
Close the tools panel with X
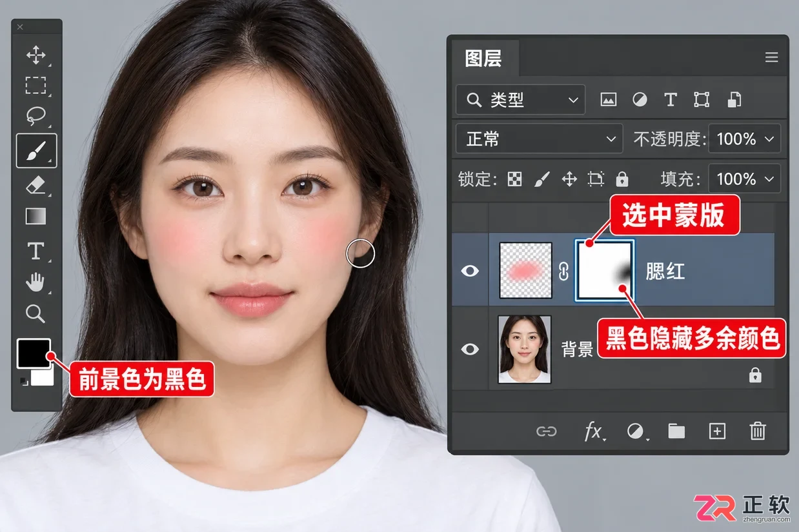pyautogui.click(x=20, y=27)
